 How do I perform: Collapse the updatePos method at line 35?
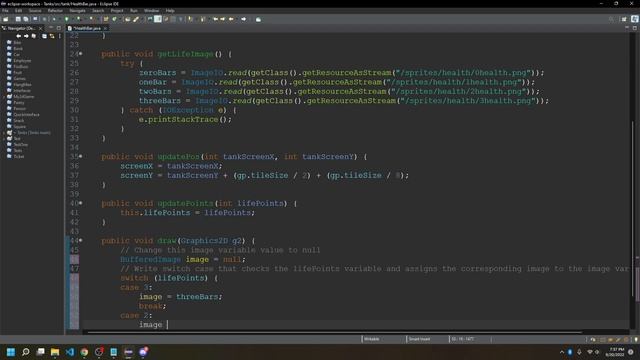pos(81,156)
